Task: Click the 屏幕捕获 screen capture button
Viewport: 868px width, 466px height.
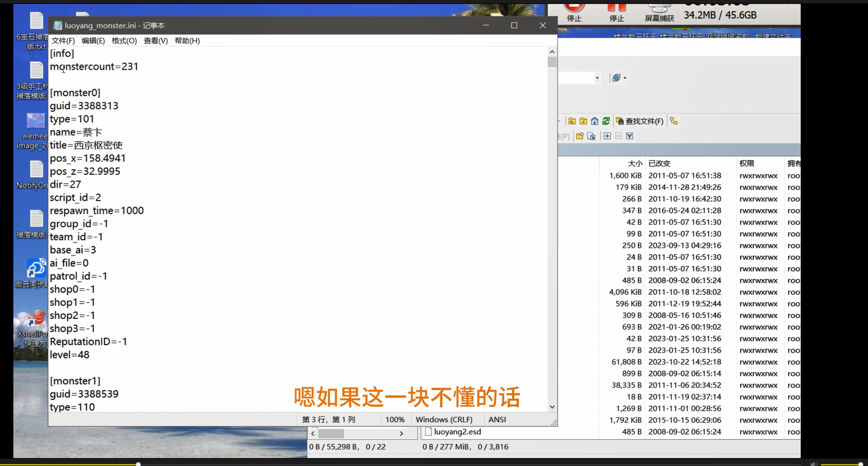Action: click(659, 12)
